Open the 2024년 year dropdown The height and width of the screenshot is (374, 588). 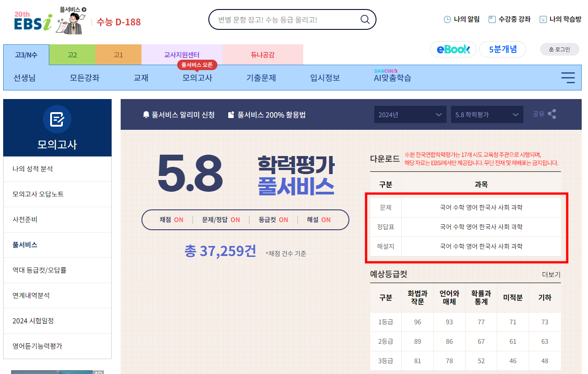[410, 114]
